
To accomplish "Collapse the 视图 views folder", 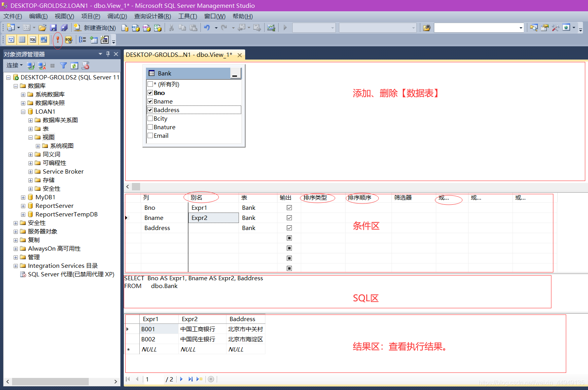I will pos(30,137).
